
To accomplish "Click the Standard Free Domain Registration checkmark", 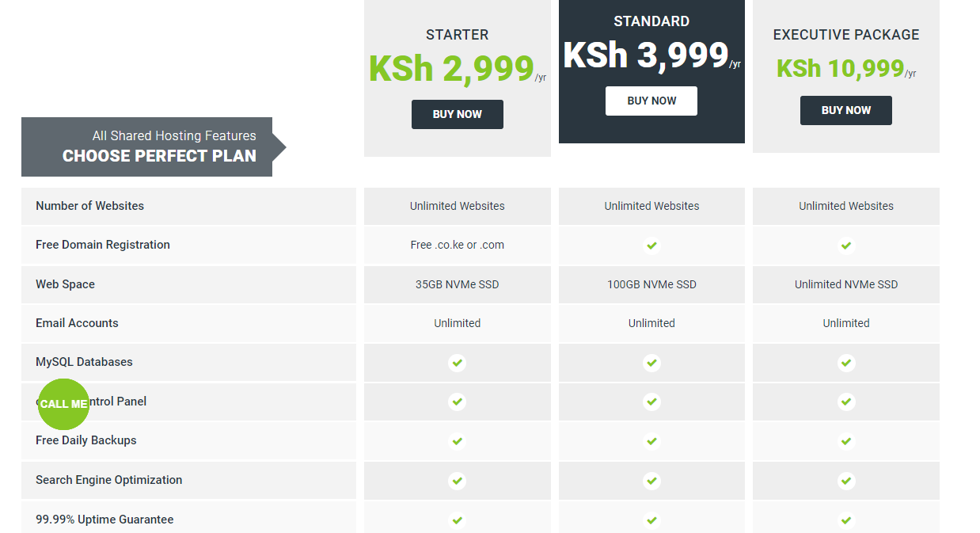I will [x=651, y=246].
